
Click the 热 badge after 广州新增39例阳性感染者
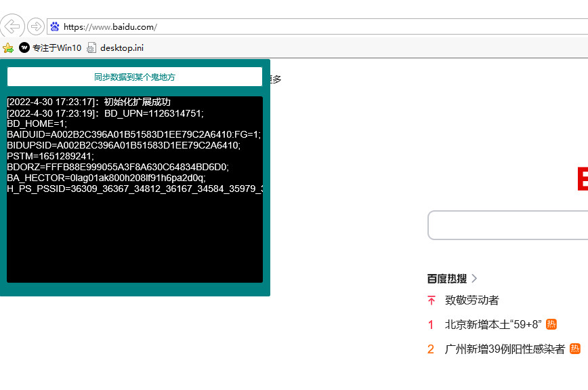point(575,349)
